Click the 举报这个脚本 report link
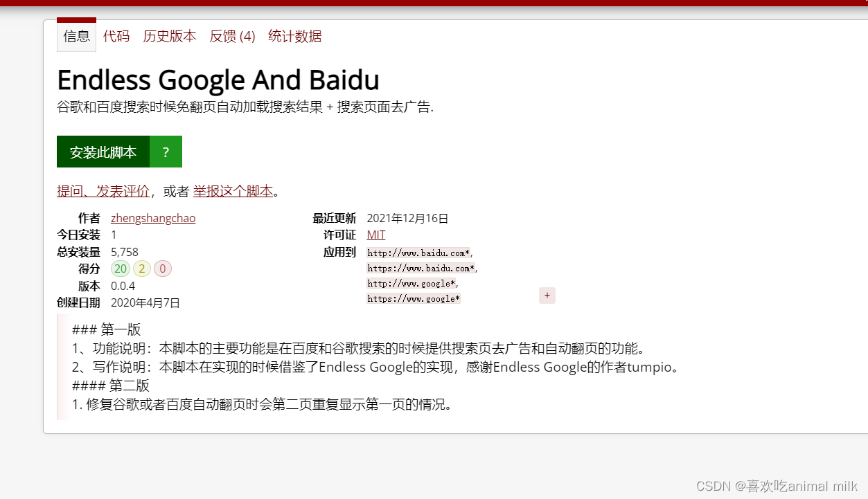868x499 pixels. (x=233, y=191)
